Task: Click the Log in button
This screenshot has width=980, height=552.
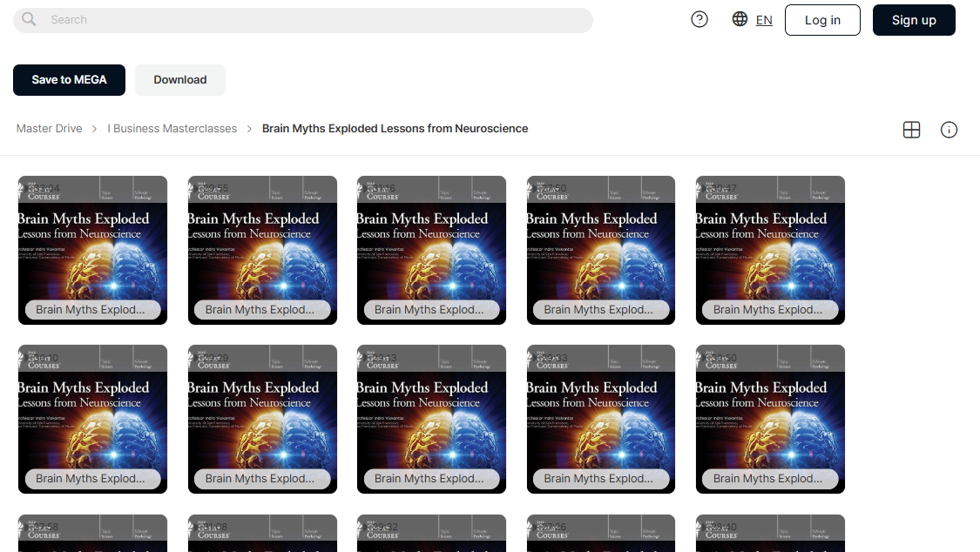Action: pos(822,20)
